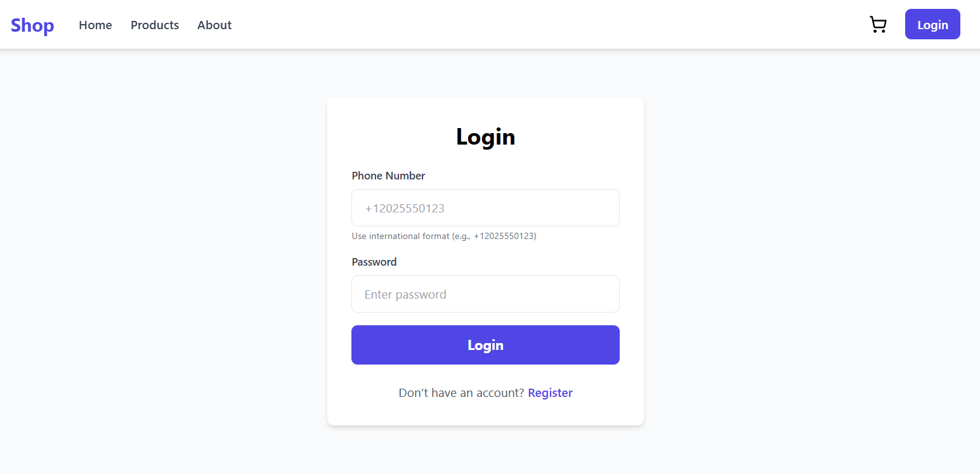Follow the Register link

point(550,393)
